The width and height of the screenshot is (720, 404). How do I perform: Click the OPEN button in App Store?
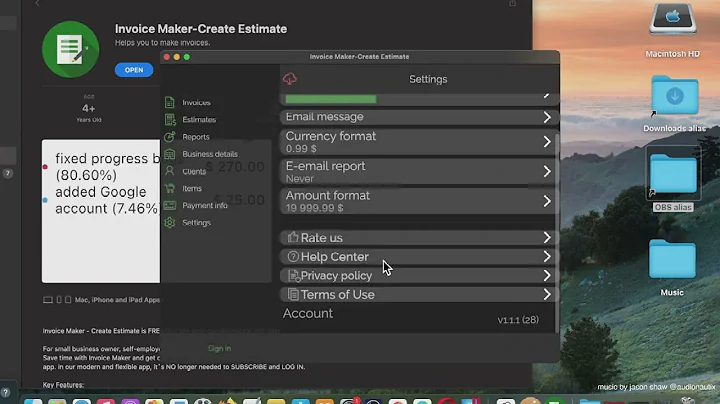pyautogui.click(x=134, y=70)
